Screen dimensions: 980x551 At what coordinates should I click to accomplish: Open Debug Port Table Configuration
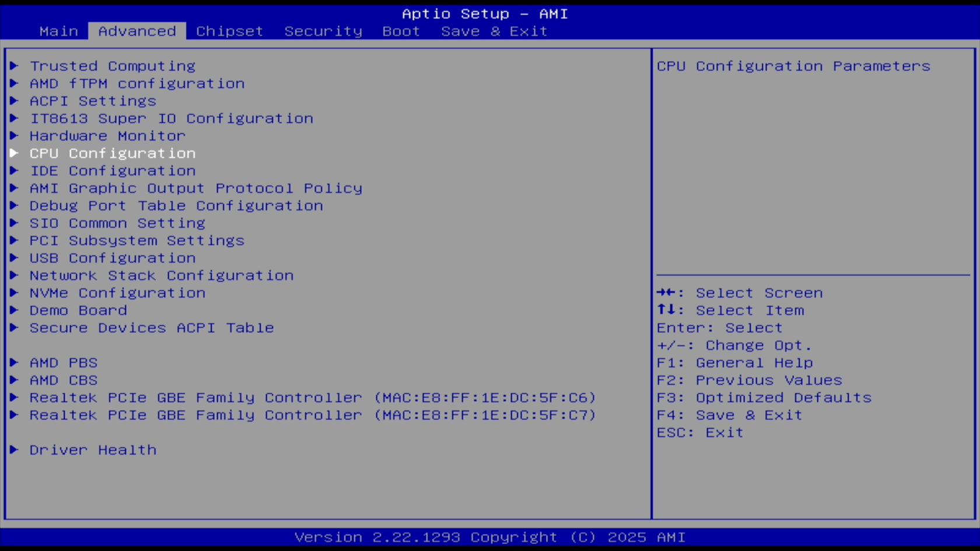coord(176,206)
